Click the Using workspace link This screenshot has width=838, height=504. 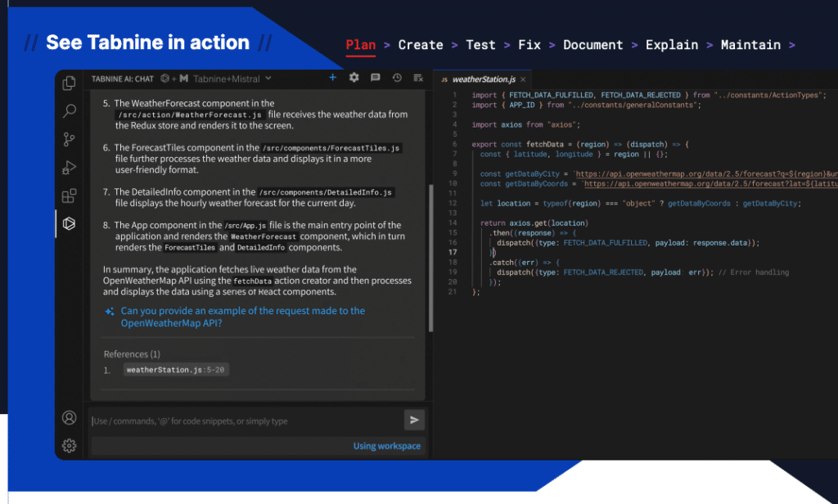point(386,446)
